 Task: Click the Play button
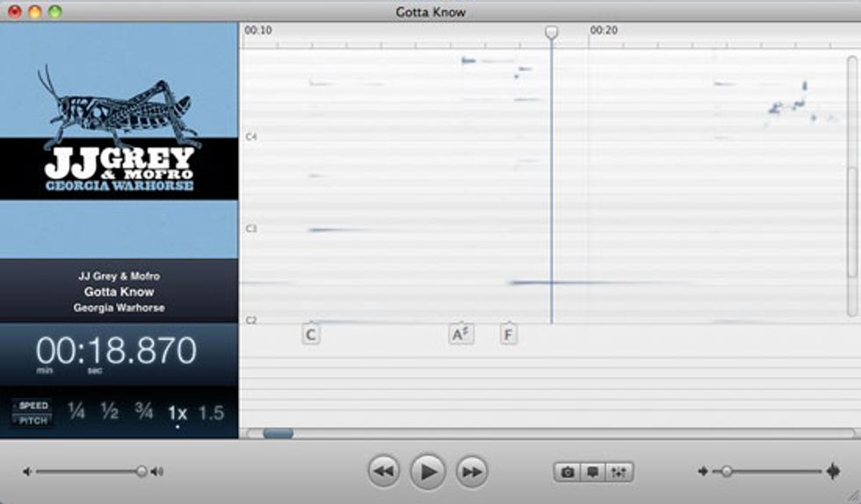click(428, 471)
